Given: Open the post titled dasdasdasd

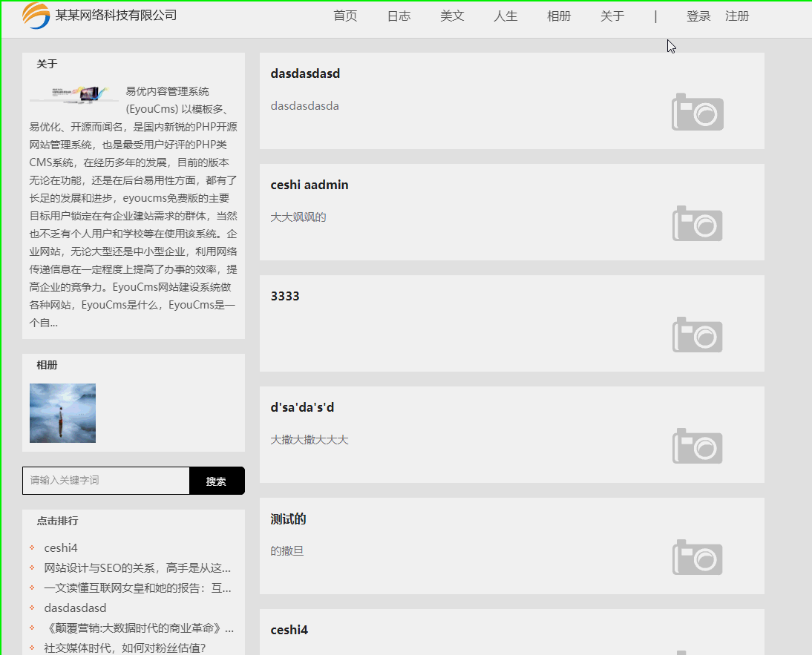Looking at the screenshot, I should tap(305, 73).
